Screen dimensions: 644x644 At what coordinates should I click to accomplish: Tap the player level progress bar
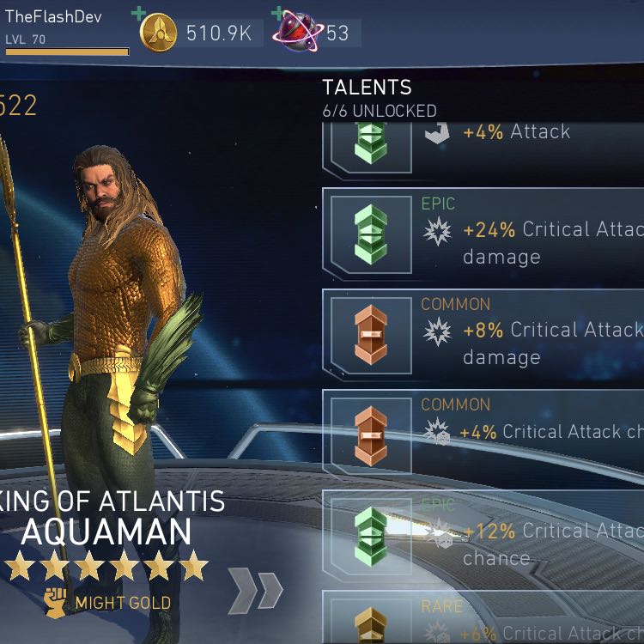coord(67,52)
